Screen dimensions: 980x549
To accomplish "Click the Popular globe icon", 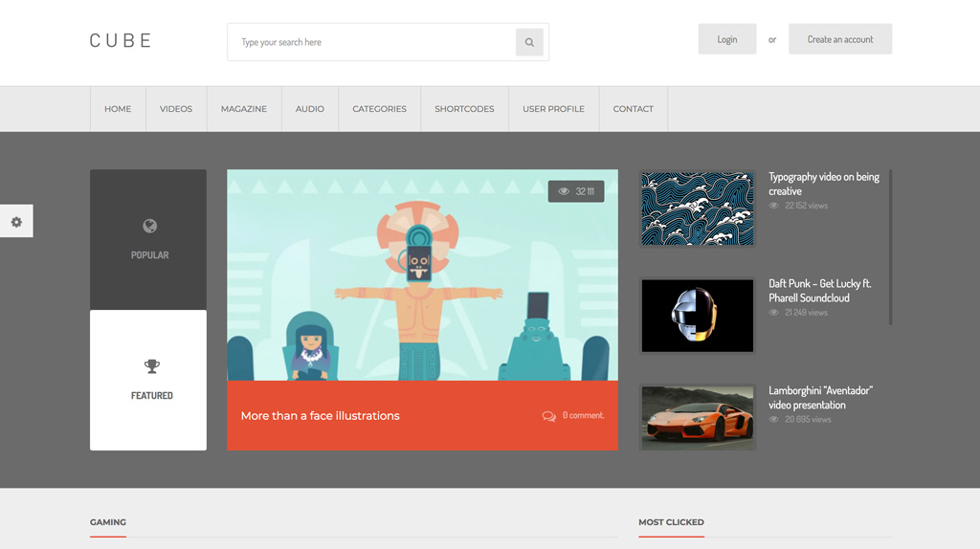I will [149, 226].
